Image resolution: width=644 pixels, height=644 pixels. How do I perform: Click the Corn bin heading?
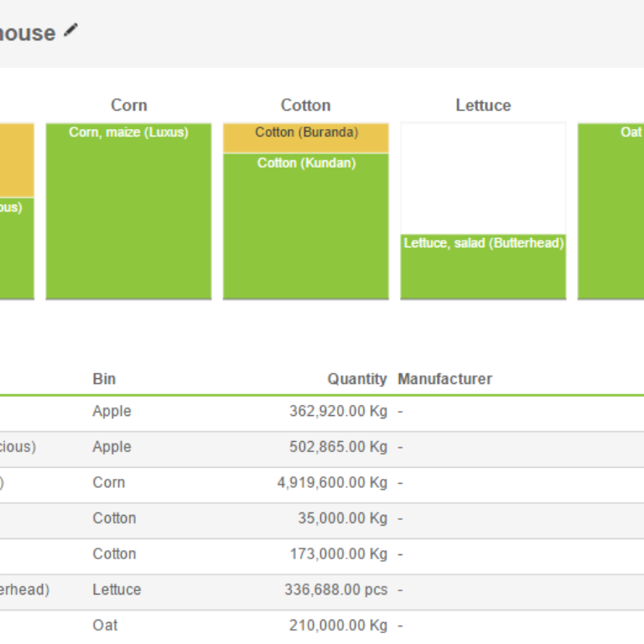click(x=129, y=106)
